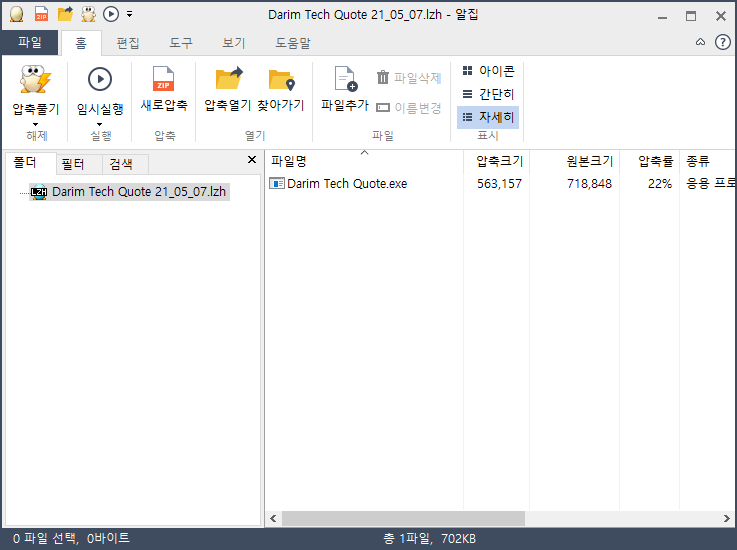Switch to the 편집 ribbon tab
737x550 pixels.
pyautogui.click(x=128, y=43)
